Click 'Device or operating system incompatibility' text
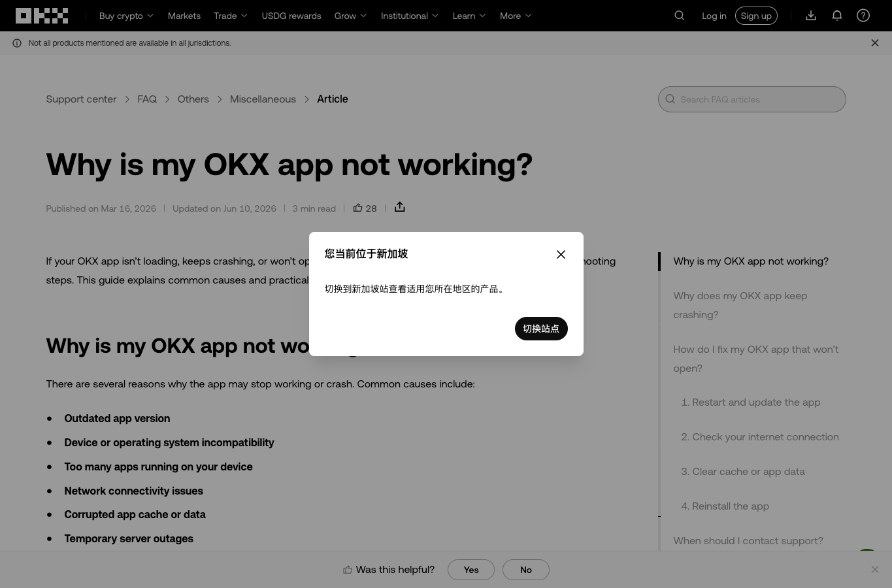Image resolution: width=892 pixels, height=588 pixels. pyautogui.click(x=169, y=443)
